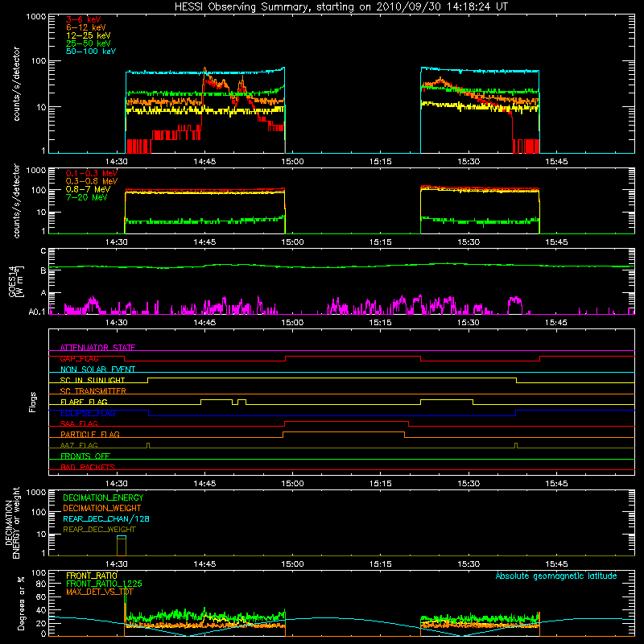
Task: Click 15:45 time label below MeV panel
Action: [556, 242]
